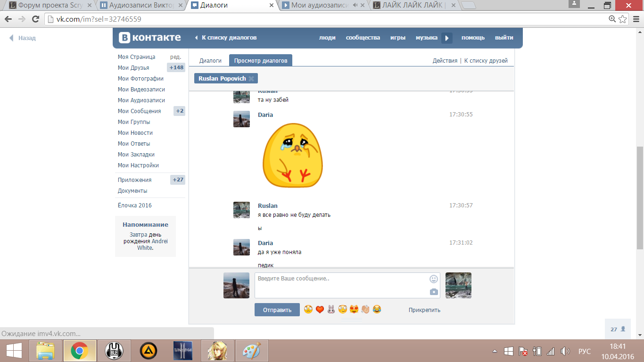Attach a photo with the camera icon

tap(434, 292)
